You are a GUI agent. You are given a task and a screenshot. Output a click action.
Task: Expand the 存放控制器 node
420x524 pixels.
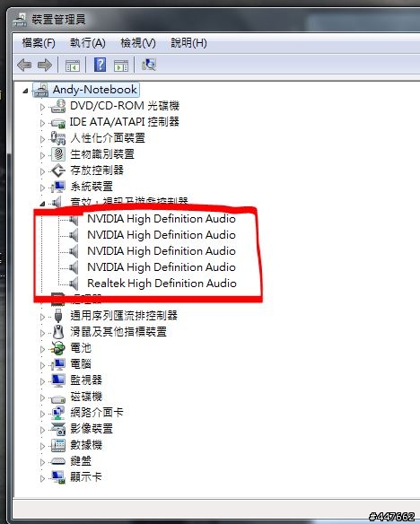pyautogui.click(x=42, y=171)
